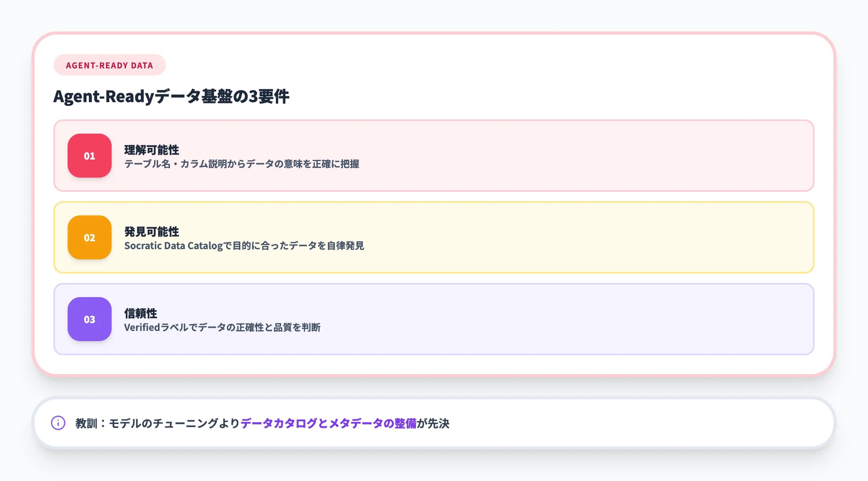This screenshot has height=481, width=868.
Task: Click the purple 03 number badge
Action: point(90,319)
